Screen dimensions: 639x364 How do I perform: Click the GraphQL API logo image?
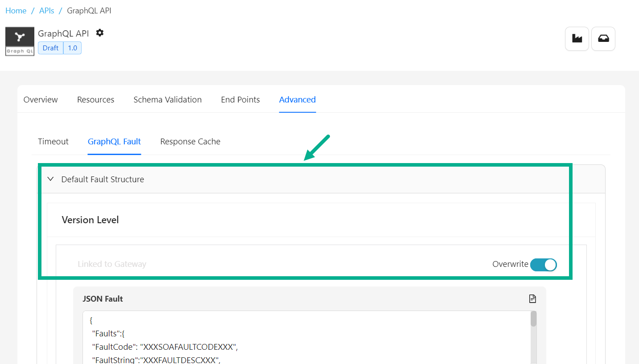(x=20, y=41)
